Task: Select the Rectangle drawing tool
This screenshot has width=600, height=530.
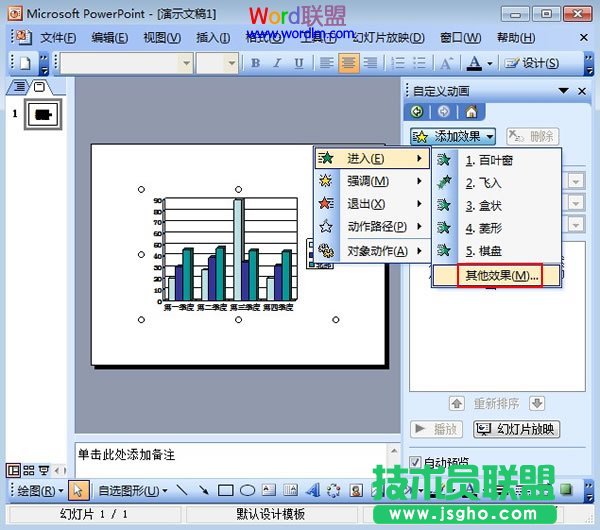Action: click(226, 490)
